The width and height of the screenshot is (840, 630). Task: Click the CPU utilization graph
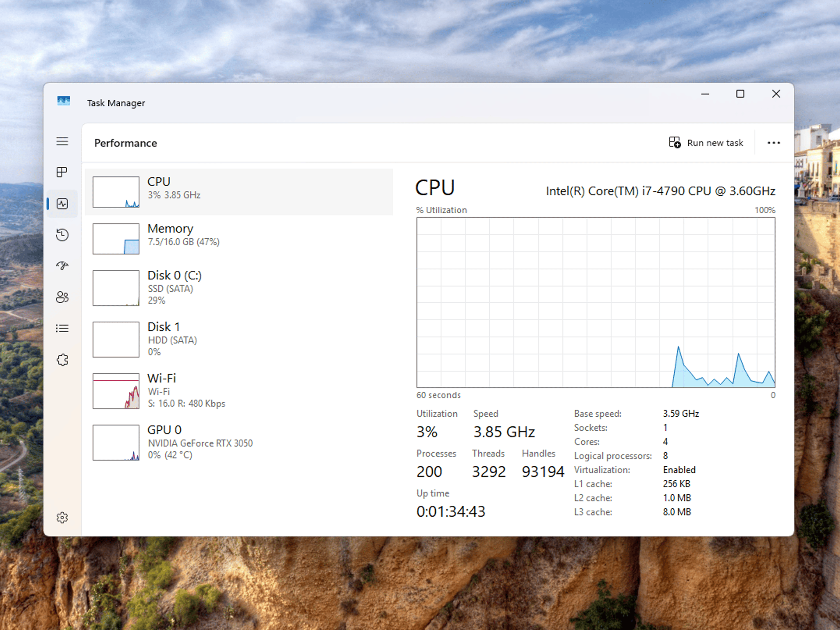[596, 302]
